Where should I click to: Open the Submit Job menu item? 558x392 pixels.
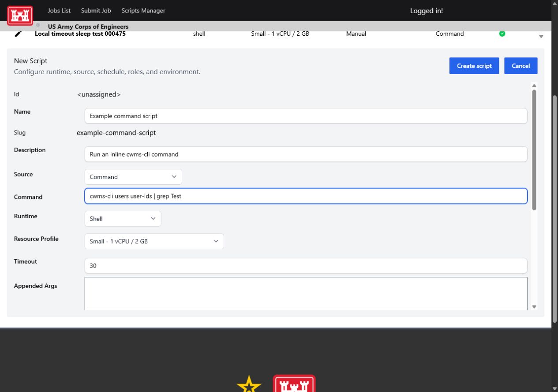pyautogui.click(x=96, y=11)
